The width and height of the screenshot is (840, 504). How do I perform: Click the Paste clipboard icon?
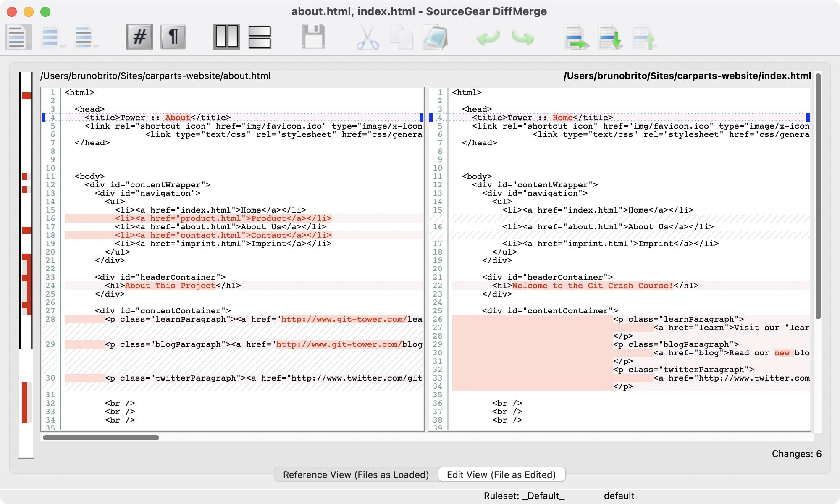tap(436, 37)
